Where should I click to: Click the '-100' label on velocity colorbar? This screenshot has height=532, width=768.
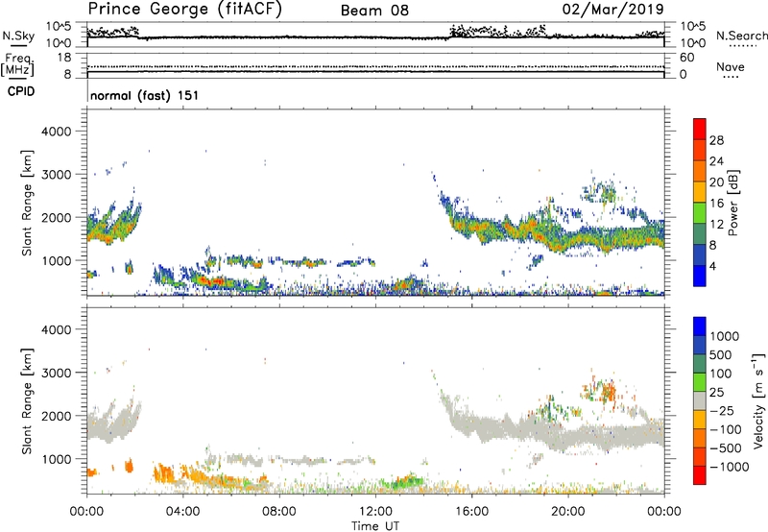726,429
